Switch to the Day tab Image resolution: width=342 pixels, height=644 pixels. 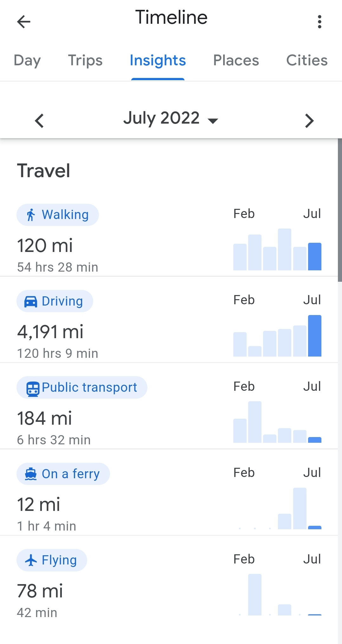(27, 61)
